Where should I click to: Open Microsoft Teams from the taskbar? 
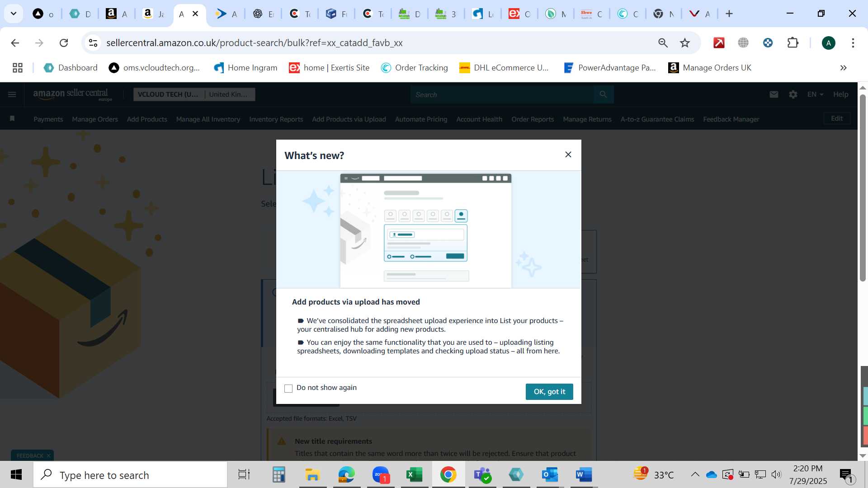click(x=482, y=475)
